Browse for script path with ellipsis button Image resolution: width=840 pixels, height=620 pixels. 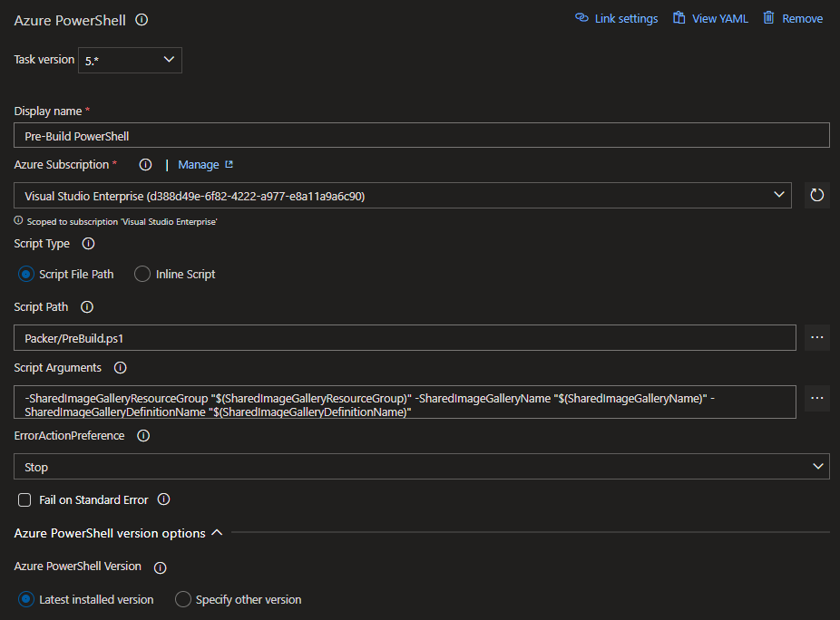(816, 337)
